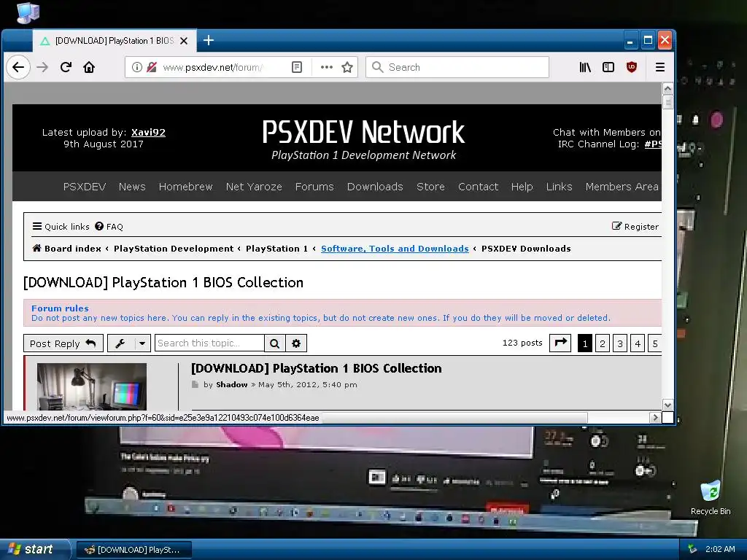Open the uBlock Origin extension icon

point(632,67)
